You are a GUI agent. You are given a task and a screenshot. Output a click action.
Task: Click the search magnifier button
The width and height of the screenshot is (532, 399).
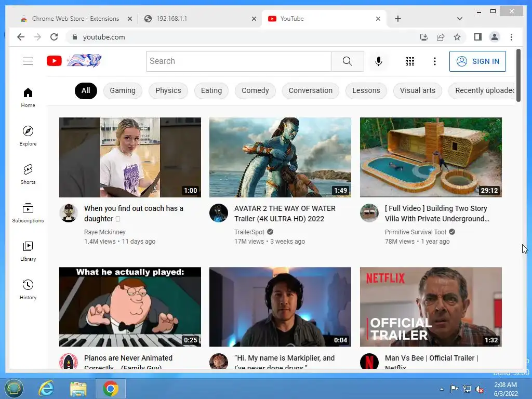pos(348,61)
